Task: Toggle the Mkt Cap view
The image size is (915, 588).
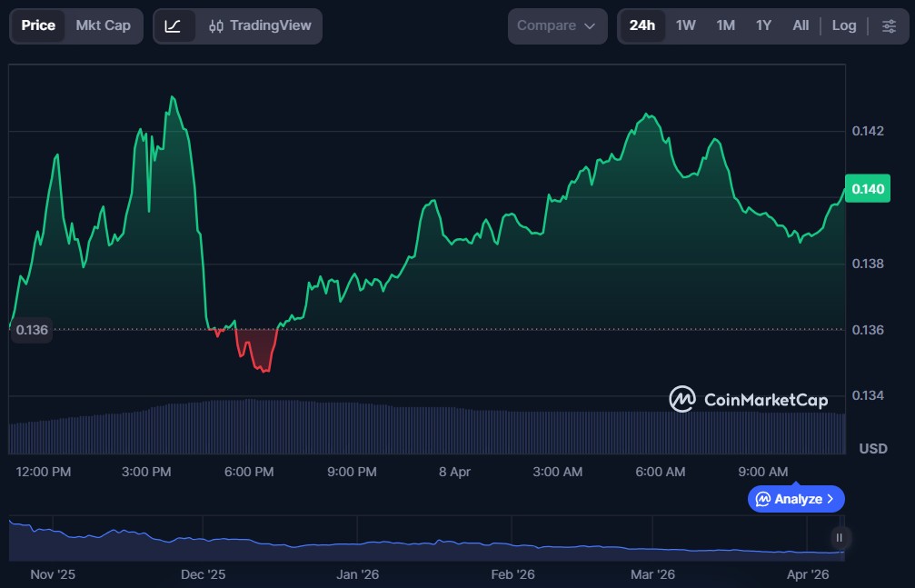Action: (x=103, y=25)
